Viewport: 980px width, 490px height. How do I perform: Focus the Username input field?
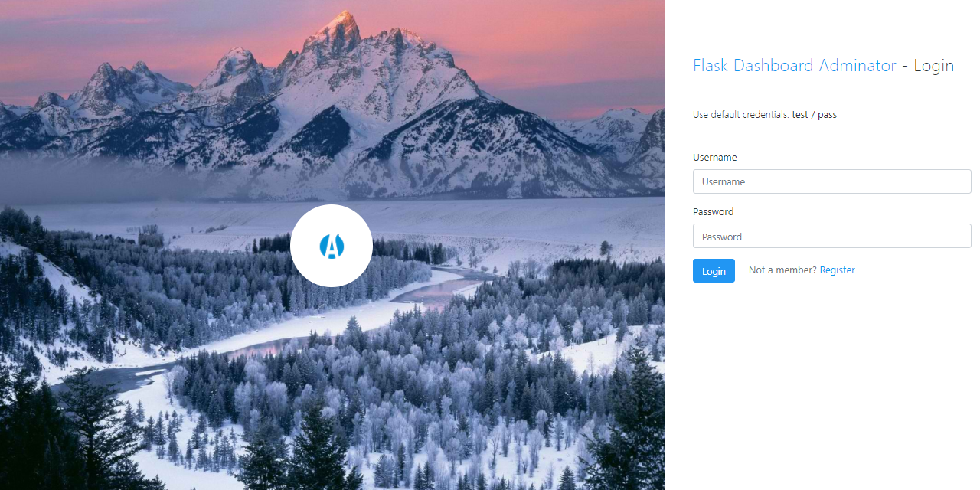pos(832,181)
